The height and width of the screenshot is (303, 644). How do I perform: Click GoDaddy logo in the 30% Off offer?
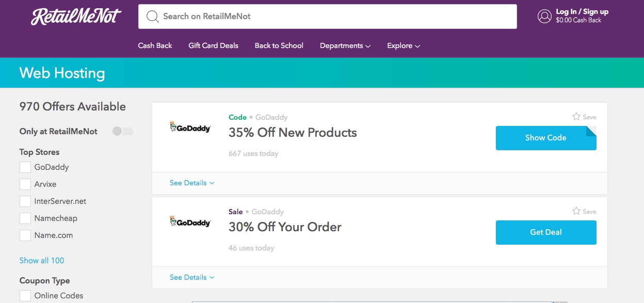pos(190,221)
